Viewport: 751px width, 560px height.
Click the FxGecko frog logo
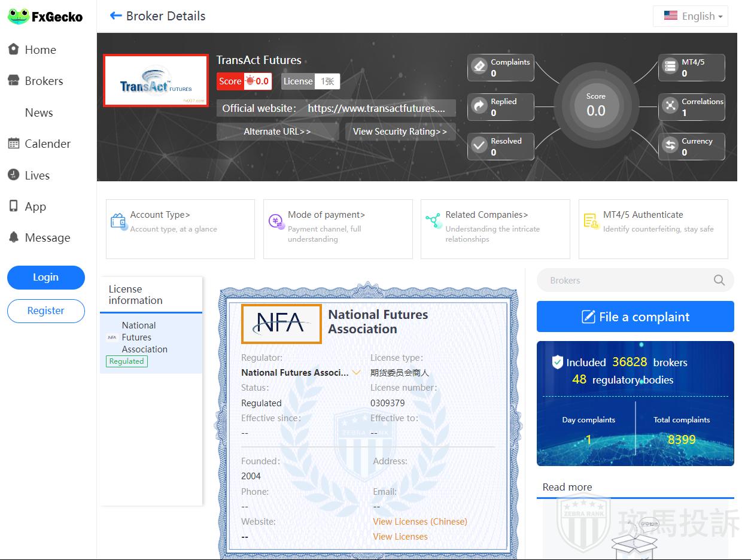[19, 17]
